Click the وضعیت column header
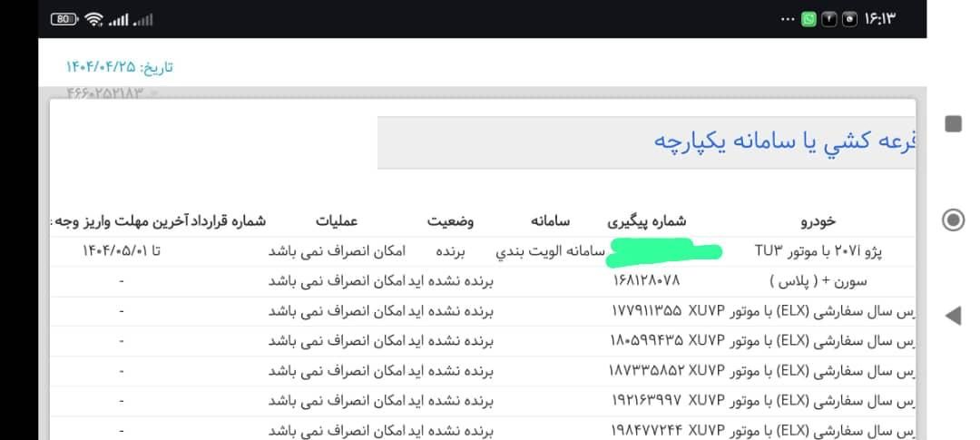 (450, 220)
